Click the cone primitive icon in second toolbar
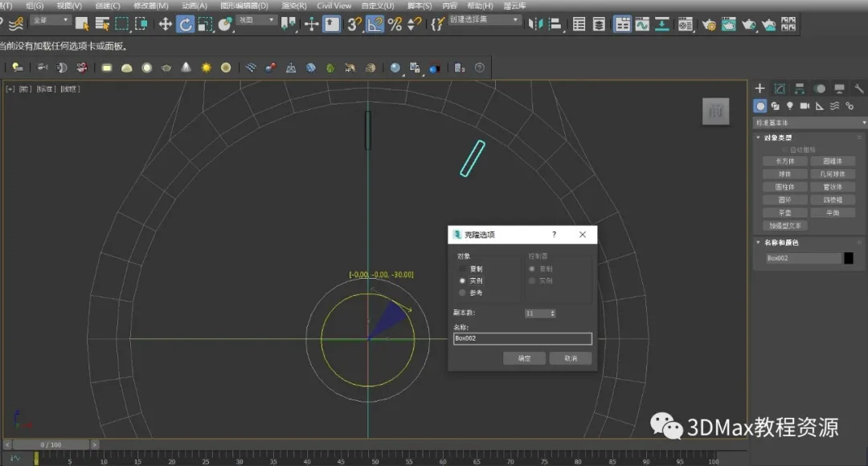This screenshot has width=868, height=466. [186, 67]
